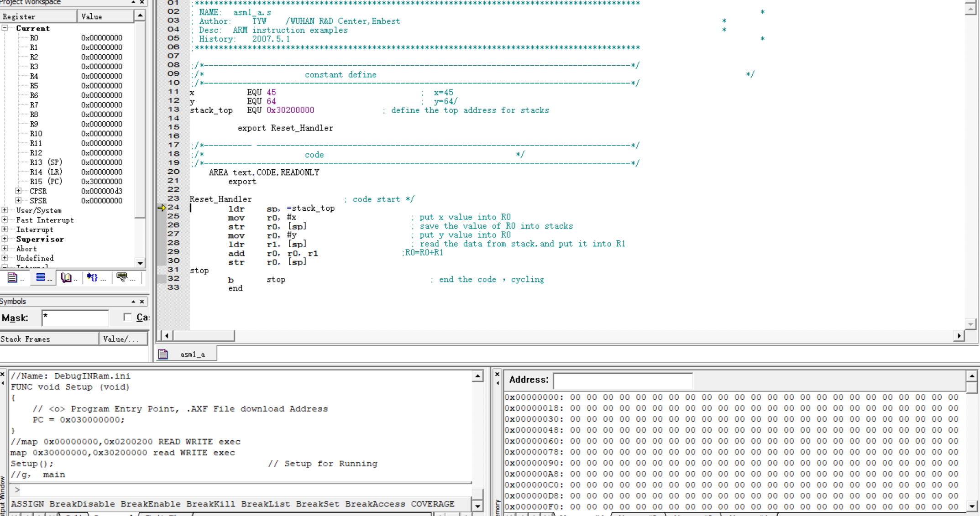980x516 pixels.
Task: Expand the CPSR register node
Action: point(18,191)
